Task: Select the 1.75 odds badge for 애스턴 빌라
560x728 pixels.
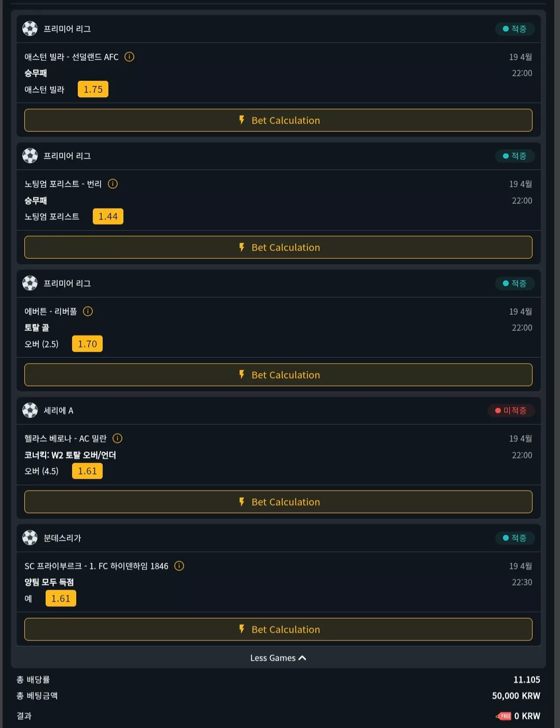Action: click(x=93, y=89)
